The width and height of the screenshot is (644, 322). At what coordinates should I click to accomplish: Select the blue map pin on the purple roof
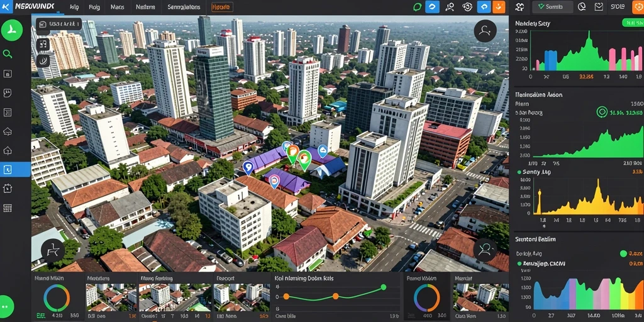click(248, 167)
